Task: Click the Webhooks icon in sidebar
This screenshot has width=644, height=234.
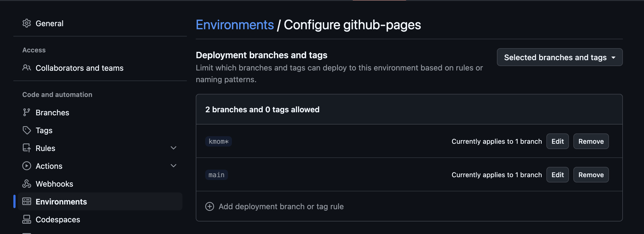Action: 27,184
